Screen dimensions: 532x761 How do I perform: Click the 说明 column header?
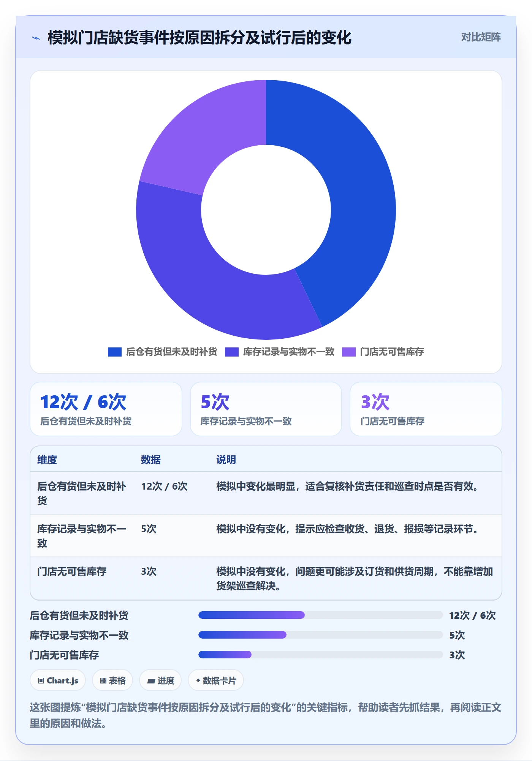[226, 460]
